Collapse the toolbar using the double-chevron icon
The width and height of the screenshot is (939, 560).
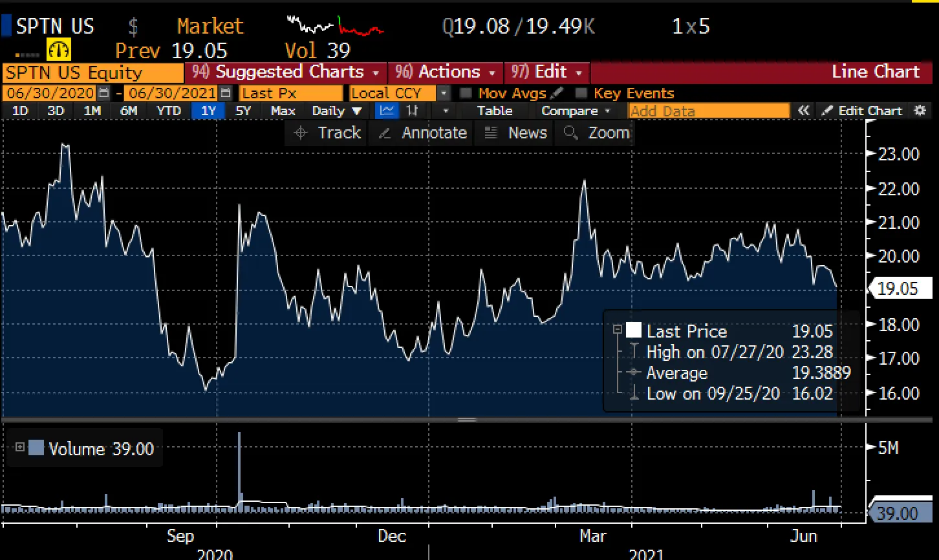pyautogui.click(x=804, y=111)
